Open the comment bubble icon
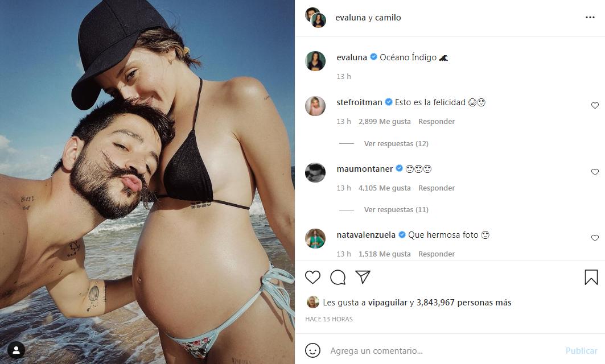The image size is (605, 364). click(338, 277)
